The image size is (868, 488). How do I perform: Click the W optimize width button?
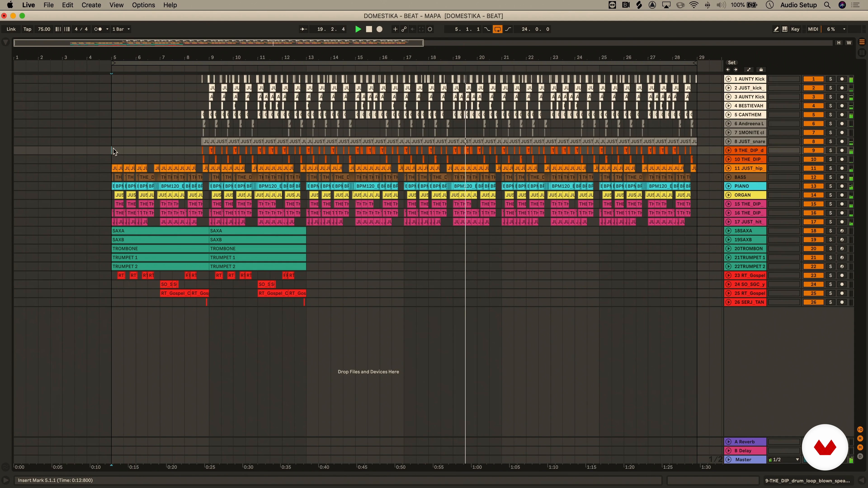pos(849,43)
